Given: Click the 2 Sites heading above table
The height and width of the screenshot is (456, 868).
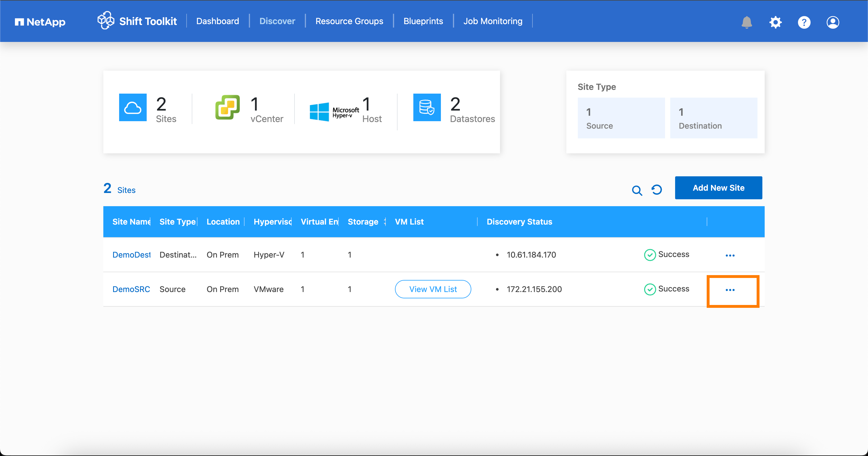Looking at the screenshot, I should [x=119, y=189].
